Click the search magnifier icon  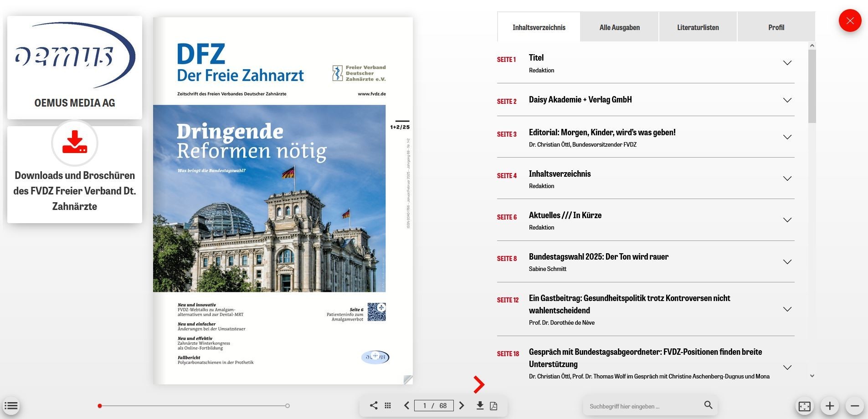[708, 405]
